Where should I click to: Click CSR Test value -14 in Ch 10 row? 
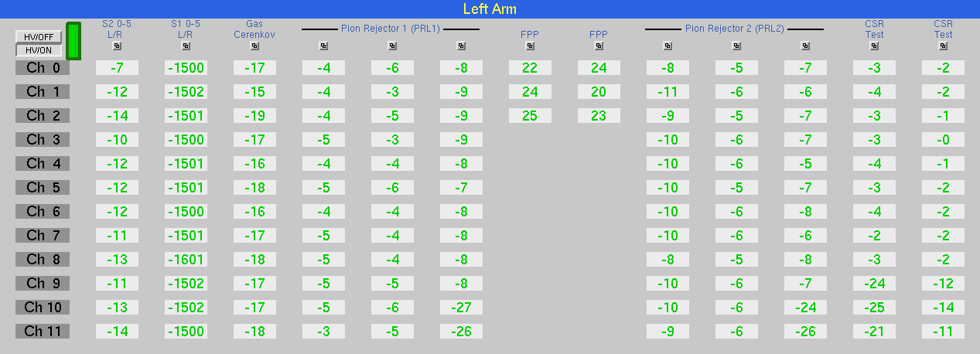click(943, 308)
